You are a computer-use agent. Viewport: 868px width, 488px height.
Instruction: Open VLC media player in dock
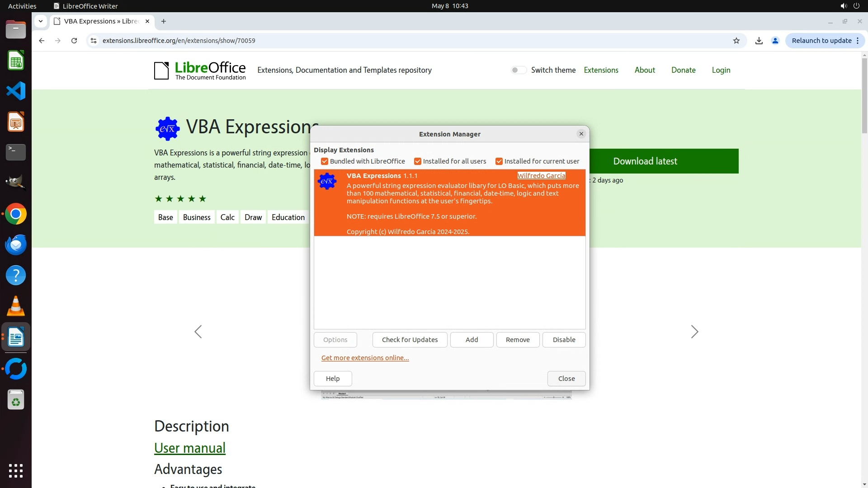tap(16, 306)
